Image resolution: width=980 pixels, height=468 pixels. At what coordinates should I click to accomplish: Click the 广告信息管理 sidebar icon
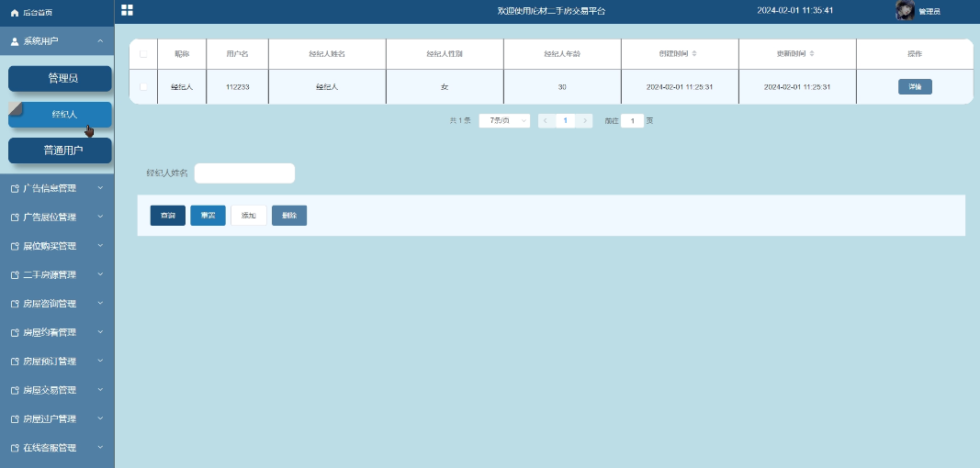15,188
